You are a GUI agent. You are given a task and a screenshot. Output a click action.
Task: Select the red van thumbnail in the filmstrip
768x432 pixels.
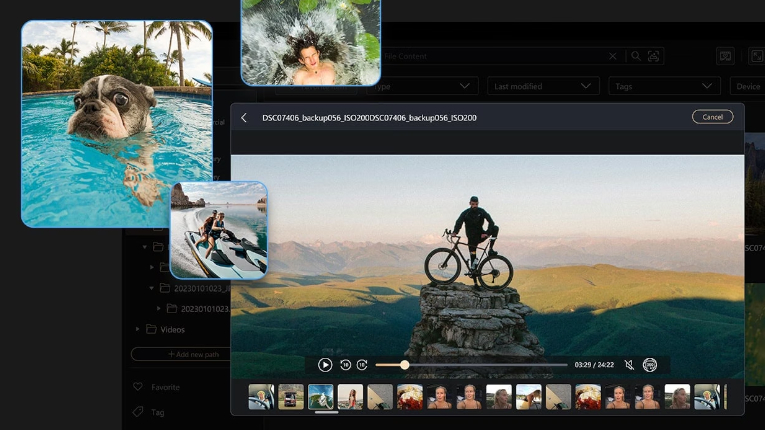(292, 398)
